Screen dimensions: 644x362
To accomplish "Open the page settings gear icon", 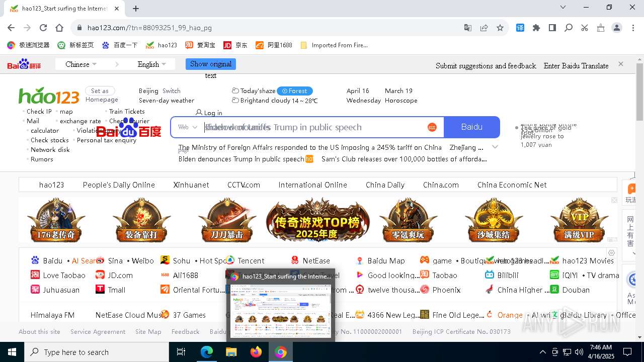I will pyautogui.click(x=611, y=253).
